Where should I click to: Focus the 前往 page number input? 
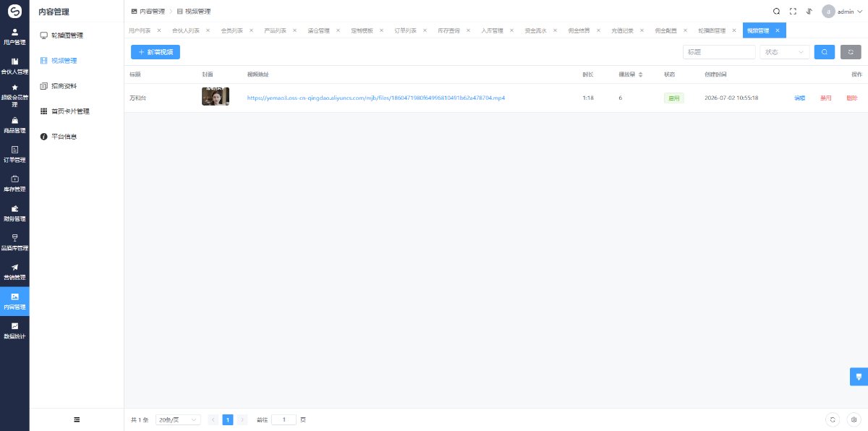click(x=284, y=419)
